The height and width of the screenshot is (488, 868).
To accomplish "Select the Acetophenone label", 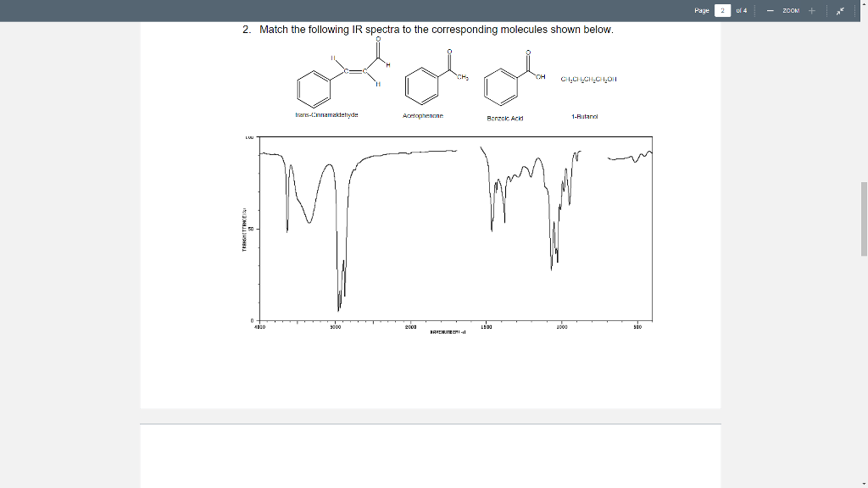I will pyautogui.click(x=423, y=115).
